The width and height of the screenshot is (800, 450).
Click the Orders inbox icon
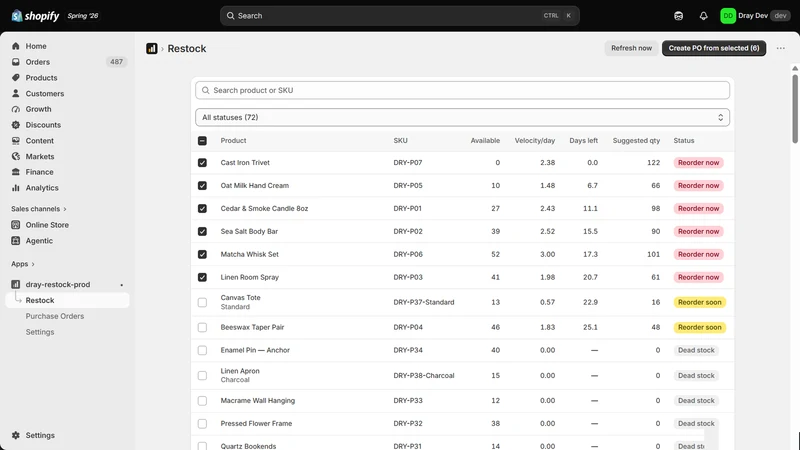click(x=16, y=62)
